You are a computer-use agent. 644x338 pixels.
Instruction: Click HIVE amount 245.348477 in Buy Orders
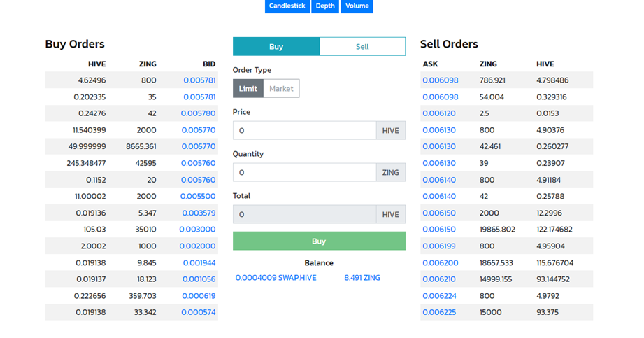click(x=86, y=163)
